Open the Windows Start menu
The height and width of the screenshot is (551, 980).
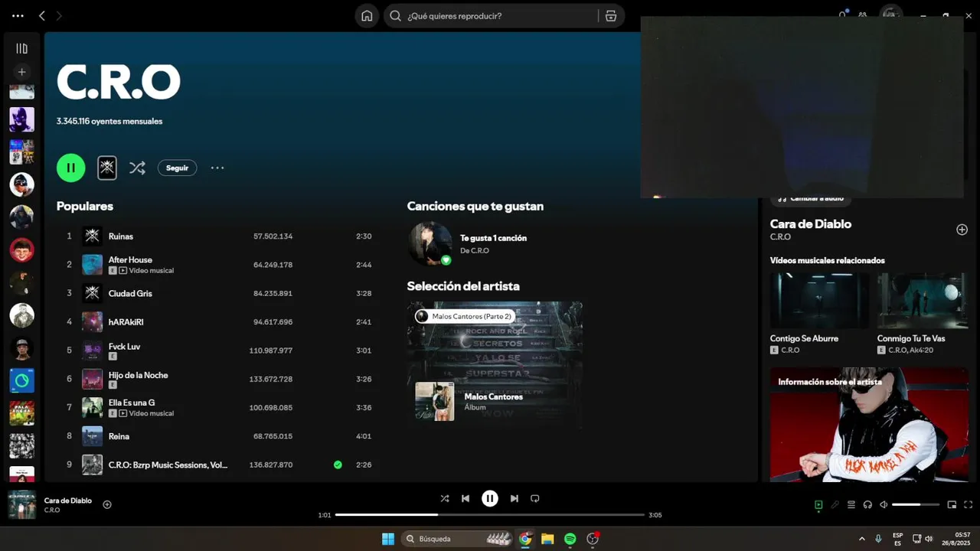click(x=388, y=539)
